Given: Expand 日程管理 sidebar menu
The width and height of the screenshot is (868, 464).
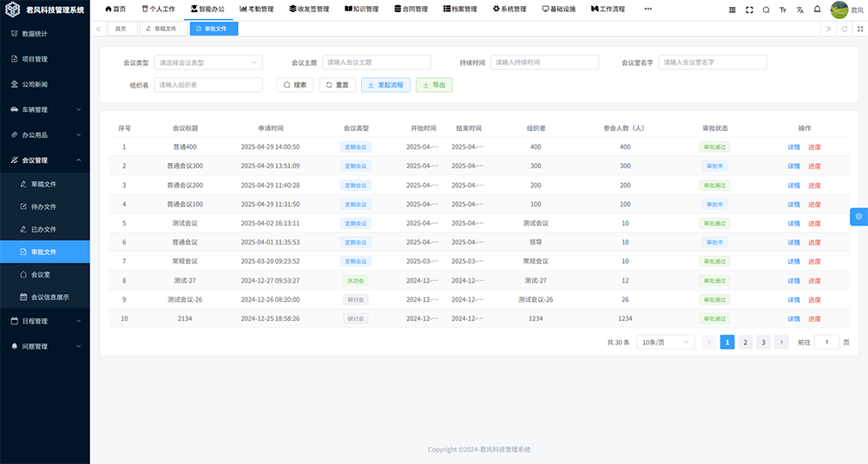Looking at the screenshot, I should (x=45, y=321).
